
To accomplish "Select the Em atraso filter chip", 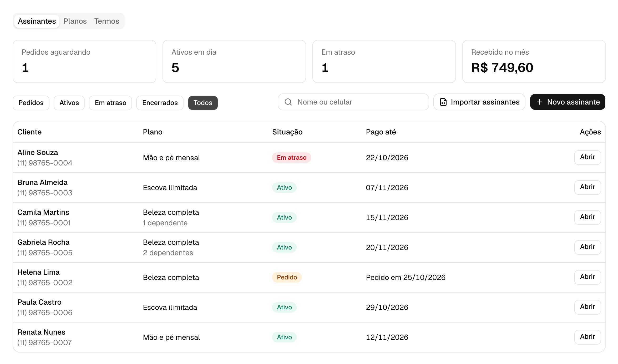I will point(110,103).
